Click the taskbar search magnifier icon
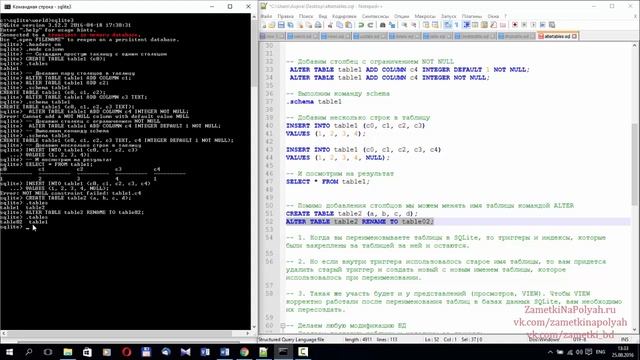 click(x=29, y=352)
